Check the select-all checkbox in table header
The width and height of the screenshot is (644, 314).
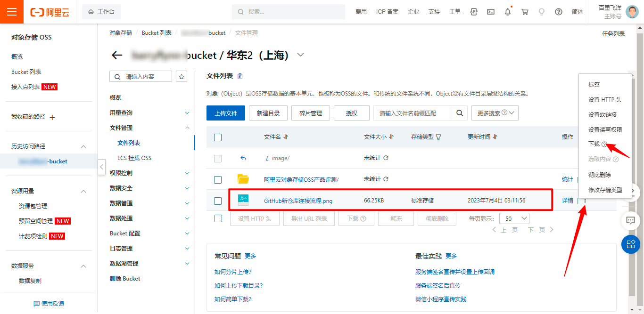(218, 137)
